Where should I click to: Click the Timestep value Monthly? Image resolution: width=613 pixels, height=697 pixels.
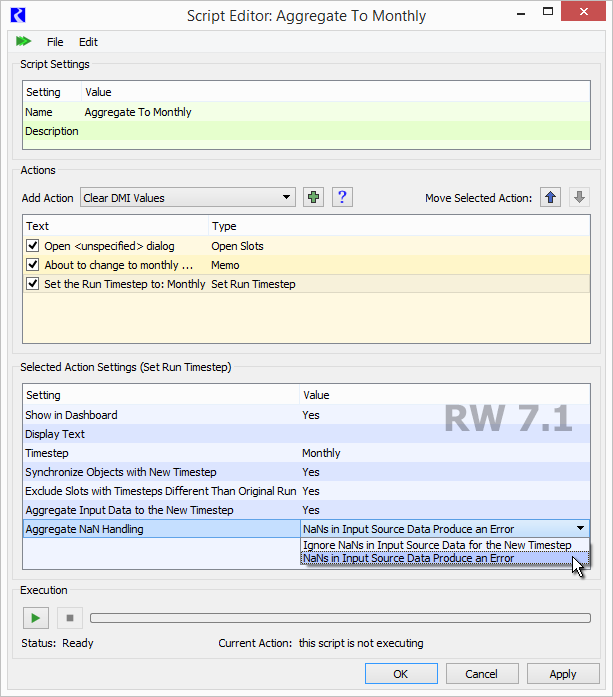coord(321,453)
